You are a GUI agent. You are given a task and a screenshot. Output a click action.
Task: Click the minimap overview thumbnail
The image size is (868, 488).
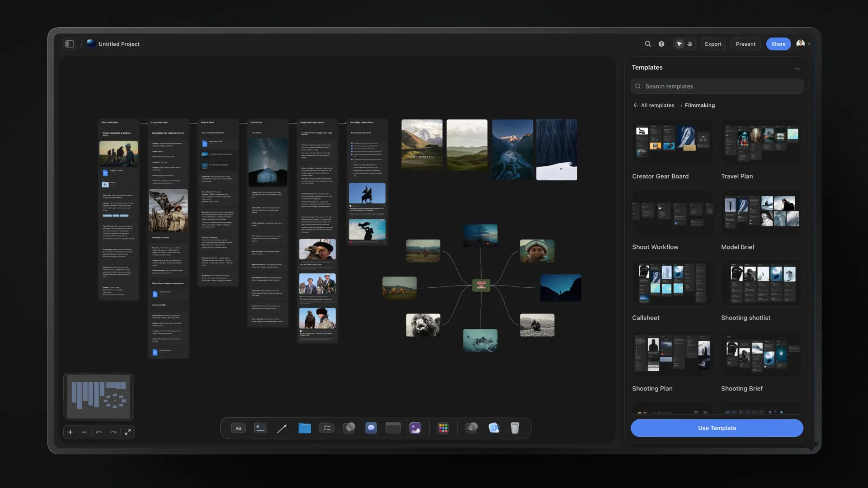coord(99,396)
